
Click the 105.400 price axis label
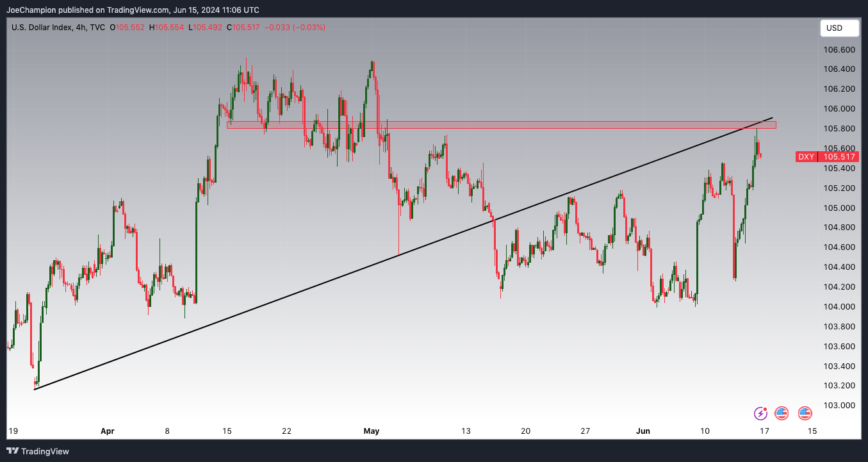pos(839,169)
